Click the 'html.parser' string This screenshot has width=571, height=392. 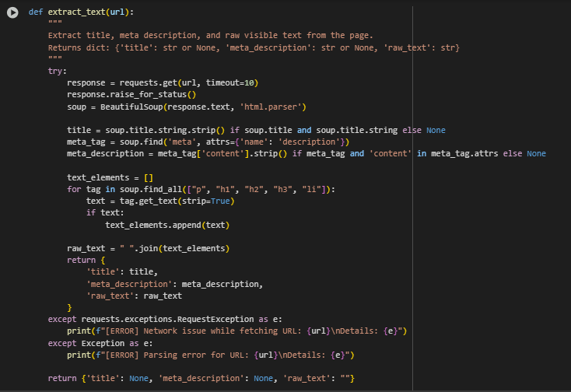(x=271, y=107)
